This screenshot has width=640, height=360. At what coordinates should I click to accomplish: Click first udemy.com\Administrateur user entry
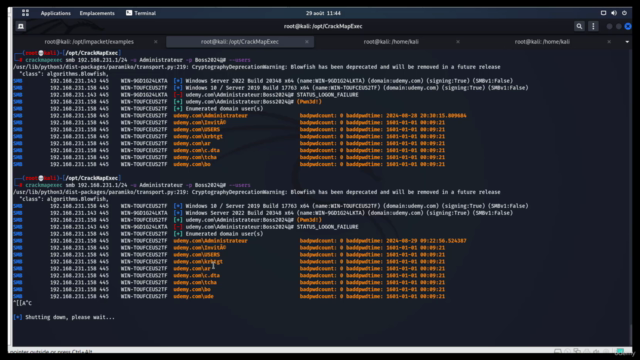210,116
